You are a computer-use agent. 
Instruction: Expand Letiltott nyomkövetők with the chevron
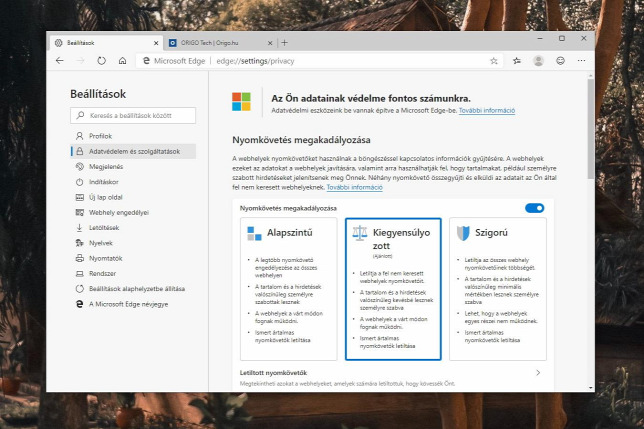(538, 373)
